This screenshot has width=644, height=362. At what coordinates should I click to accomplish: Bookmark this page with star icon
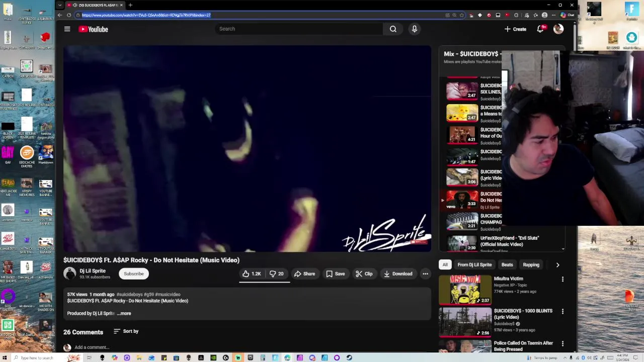pyautogui.click(x=461, y=15)
